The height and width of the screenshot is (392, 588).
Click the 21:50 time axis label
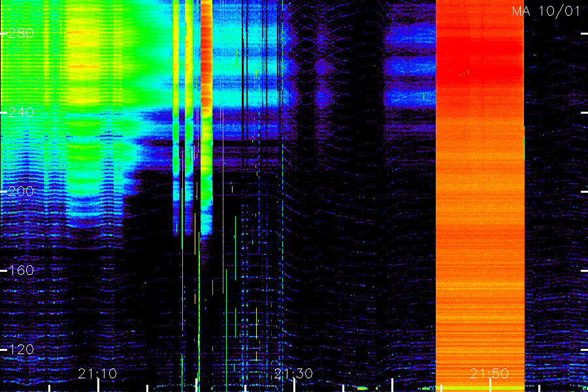coord(489,373)
